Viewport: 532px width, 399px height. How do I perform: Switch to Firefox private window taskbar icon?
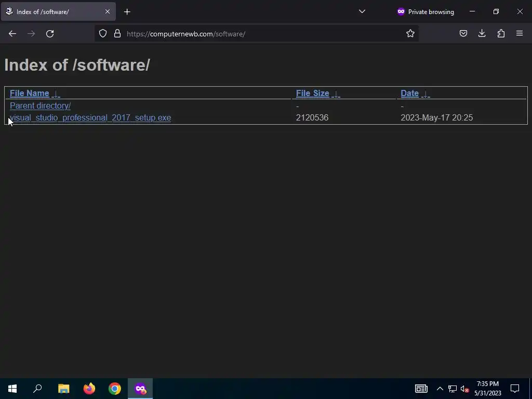tap(140, 389)
